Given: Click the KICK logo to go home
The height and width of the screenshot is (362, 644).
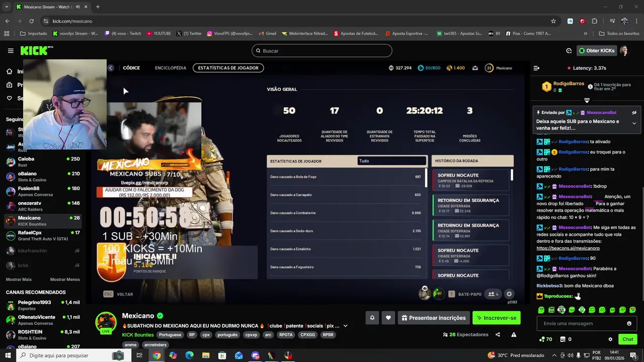Looking at the screenshot, I should click(36, 51).
